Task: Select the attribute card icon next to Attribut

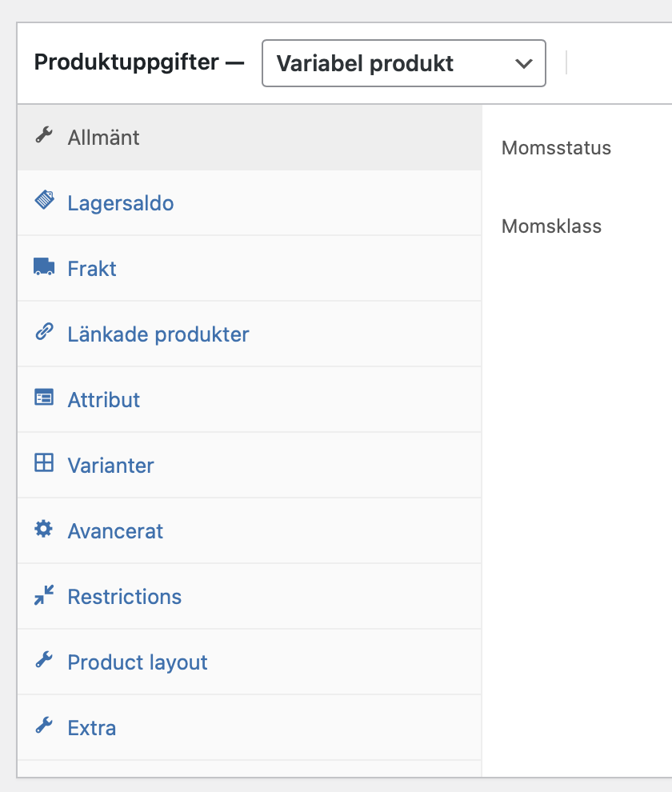Action: point(44,399)
